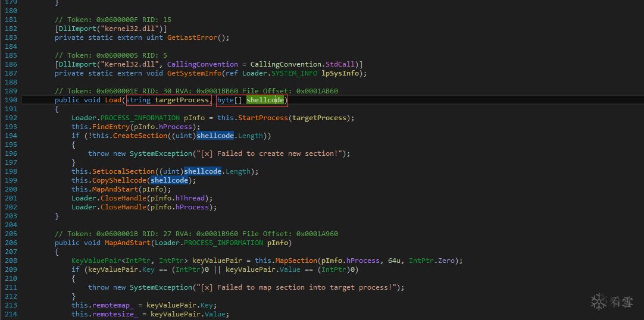Click targetProcess parameter in Load signature
This screenshot has height=320, width=644.
[x=182, y=101]
